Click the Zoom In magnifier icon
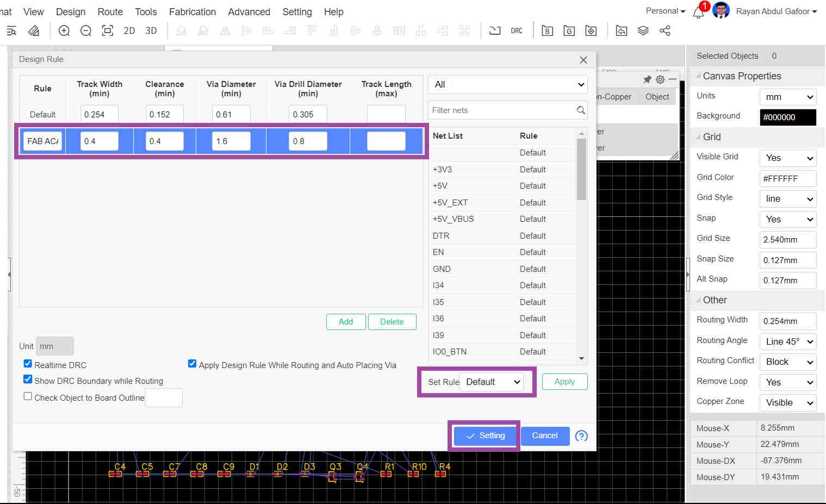826x504 pixels. (x=64, y=31)
